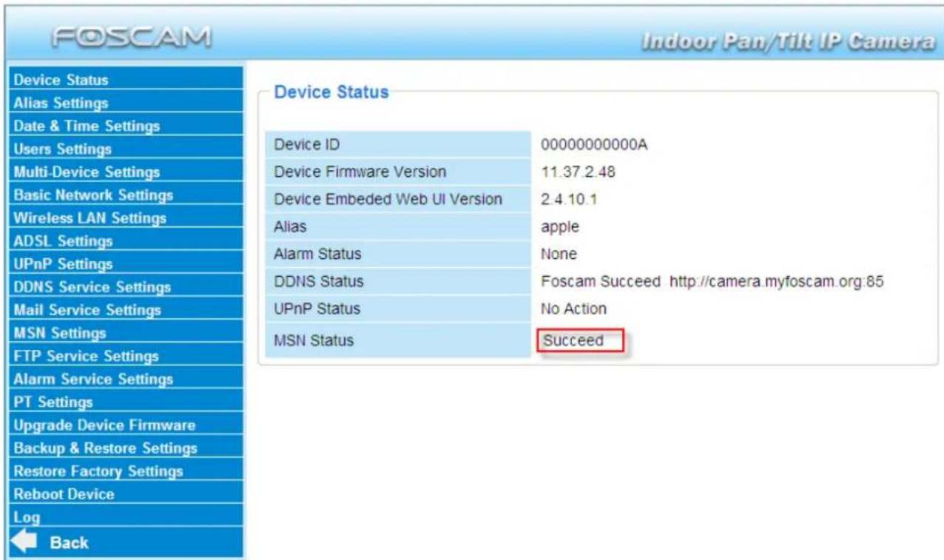This screenshot has height=560, width=944.
Task: Select Multi-Device Settings
Action: coord(87,172)
